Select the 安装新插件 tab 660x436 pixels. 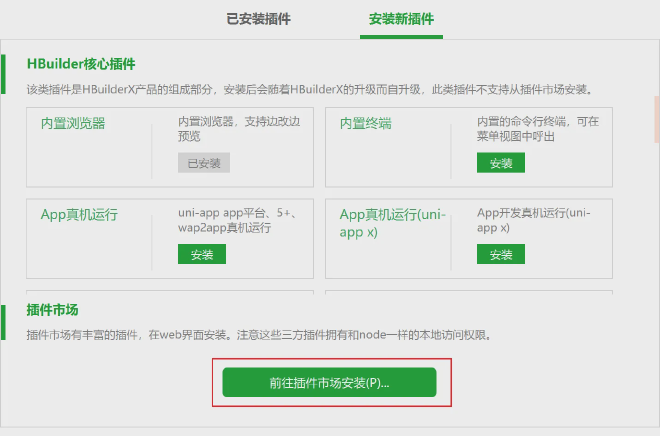coord(401,19)
